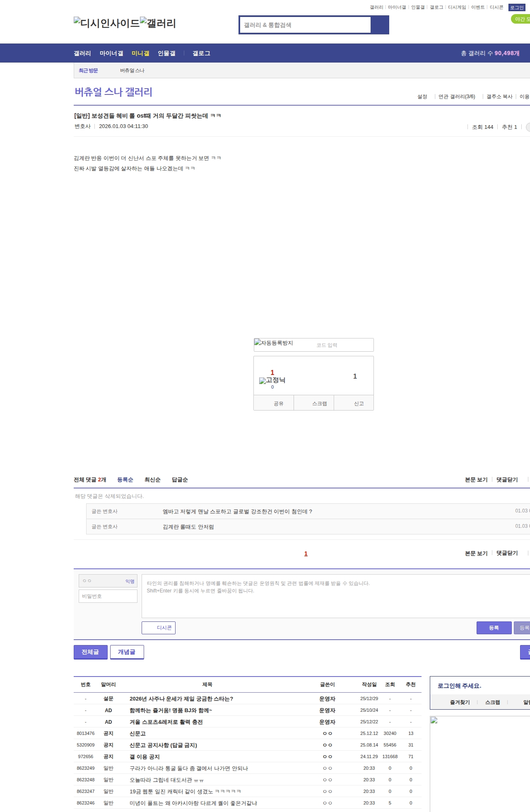Click the 코드 입력 captcha field
Screen dimensions: 530x812
point(340,345)
